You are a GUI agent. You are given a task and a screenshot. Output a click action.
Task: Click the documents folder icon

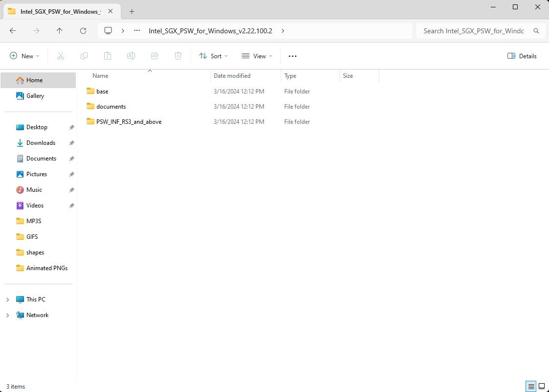click(91, 106)
